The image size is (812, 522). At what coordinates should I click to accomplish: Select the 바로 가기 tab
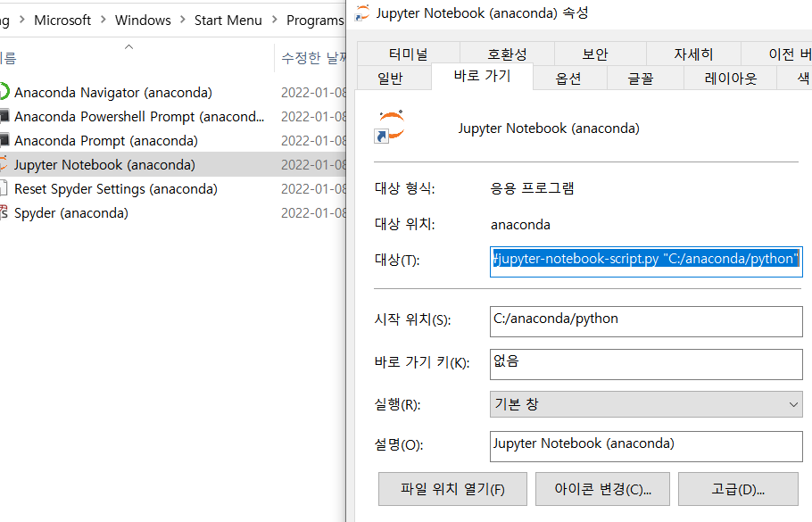coord(482,76)
